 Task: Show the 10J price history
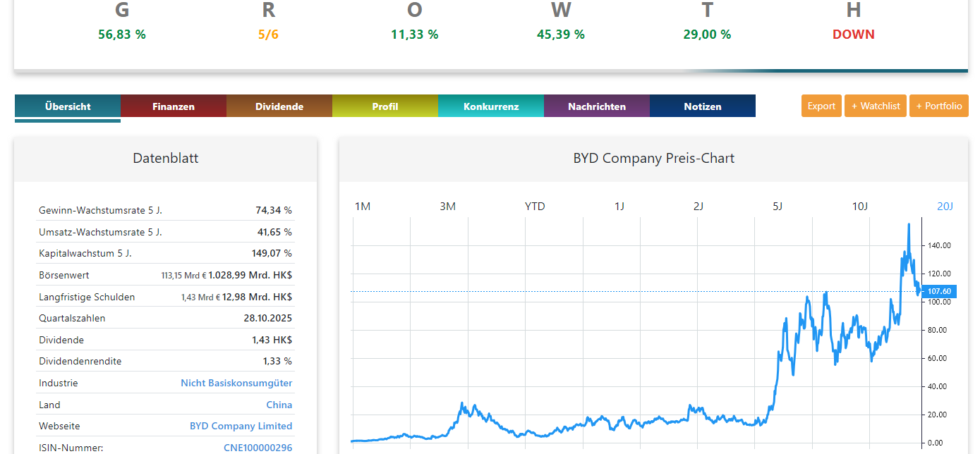[x=859, y=207]
